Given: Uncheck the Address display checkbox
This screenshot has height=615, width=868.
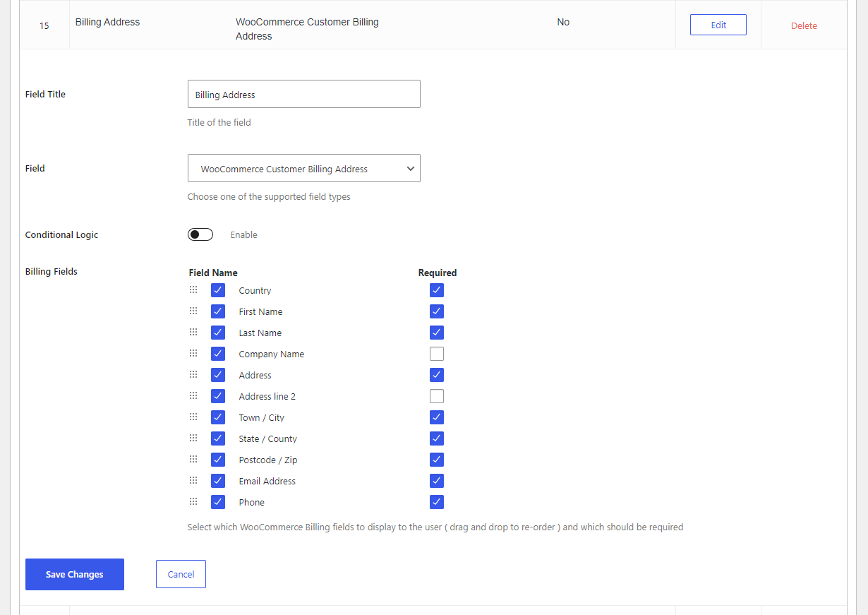Looking at the screenshot, I should (218, 375).
